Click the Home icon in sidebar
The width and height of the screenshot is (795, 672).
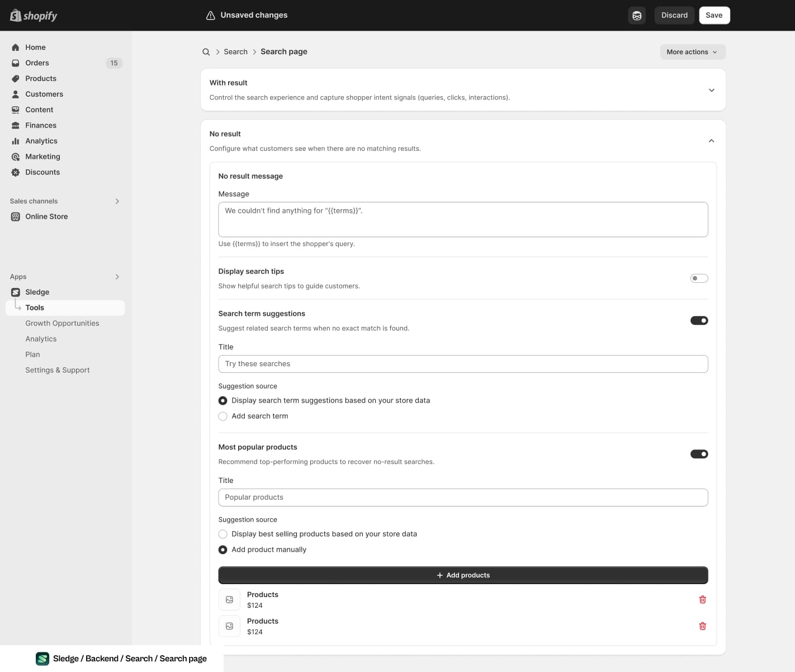(x=16, y=48)
